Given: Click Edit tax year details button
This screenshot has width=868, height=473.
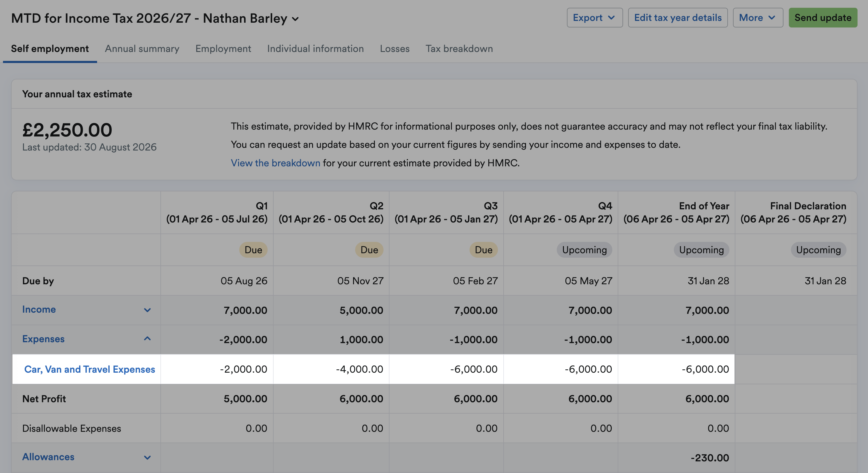Looking at the screenshot, I should click(x=678, y=18).
